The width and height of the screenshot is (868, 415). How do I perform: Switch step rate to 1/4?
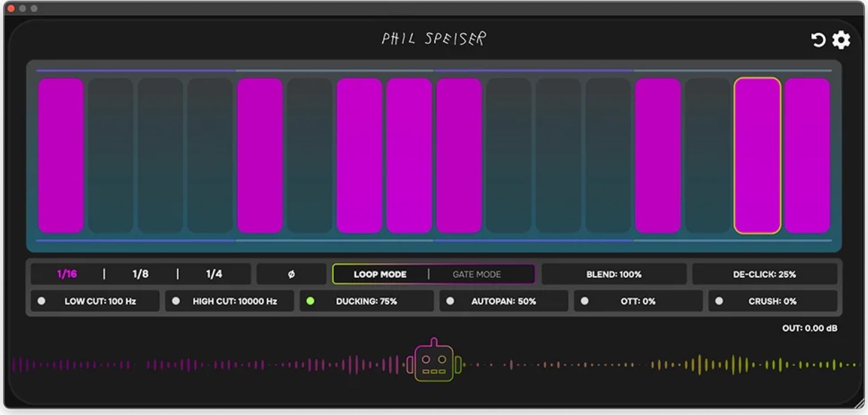click(214, 274)
